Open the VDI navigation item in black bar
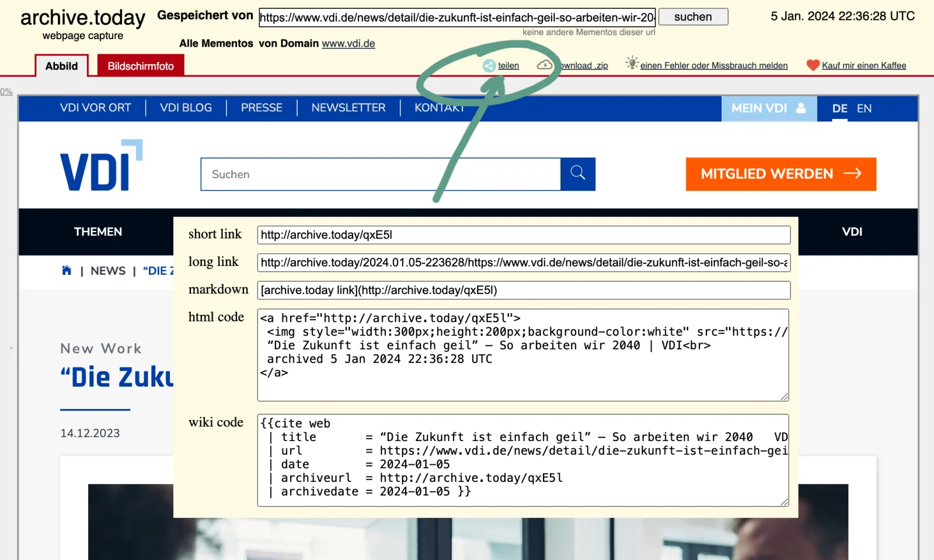 [852, 232]
